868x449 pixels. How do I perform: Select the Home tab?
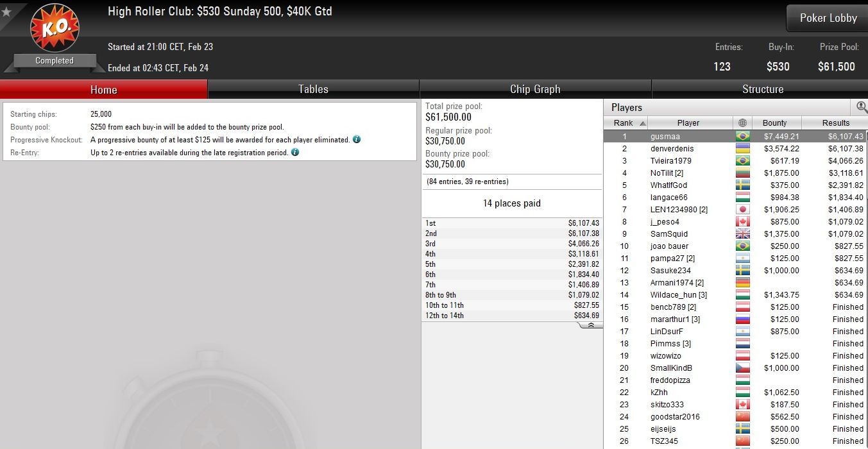pyautogui.click(x=103, y=89)
